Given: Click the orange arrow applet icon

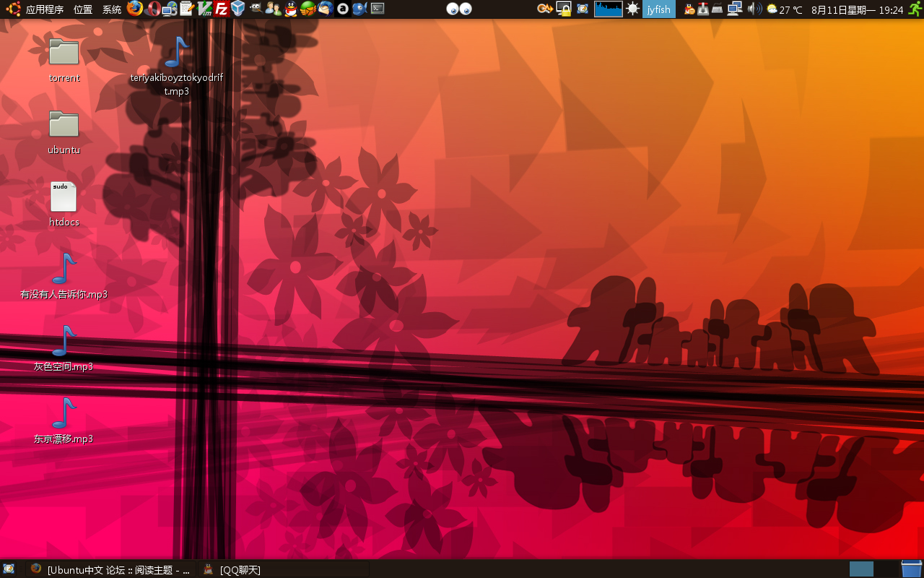Looking at the screenshot, I should pyautogui.click(x=545, y=9).
